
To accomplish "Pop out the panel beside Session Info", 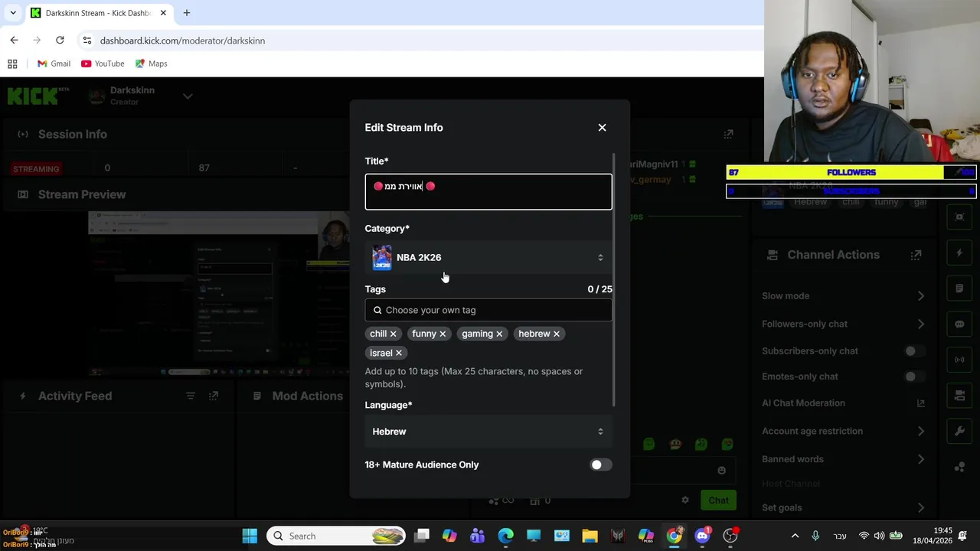I will [x=728, y=134].
